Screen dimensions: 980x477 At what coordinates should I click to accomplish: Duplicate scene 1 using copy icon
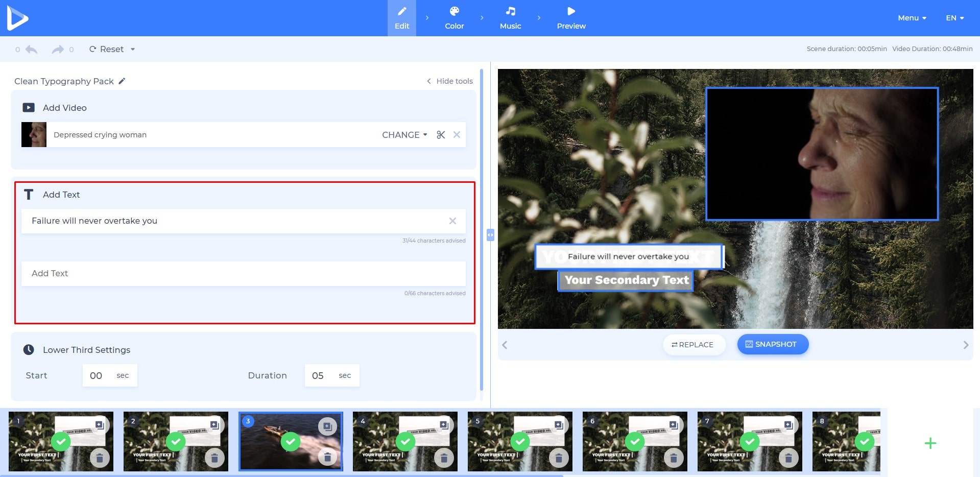(100, 425)
